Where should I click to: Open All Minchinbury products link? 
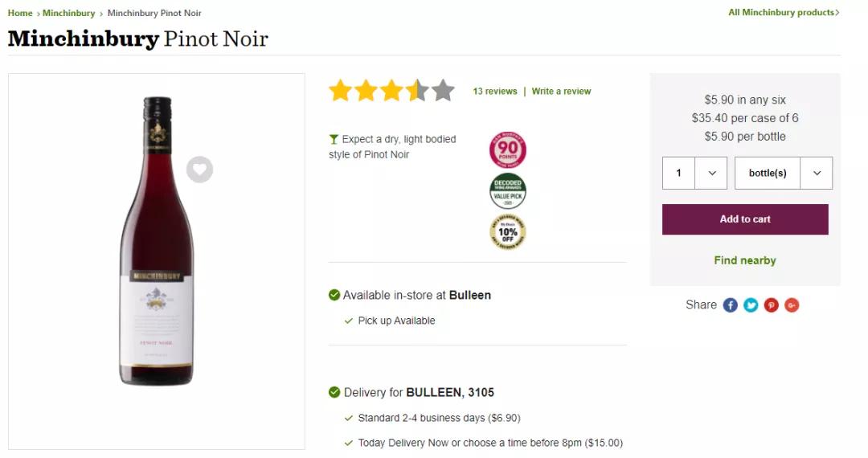784,13
